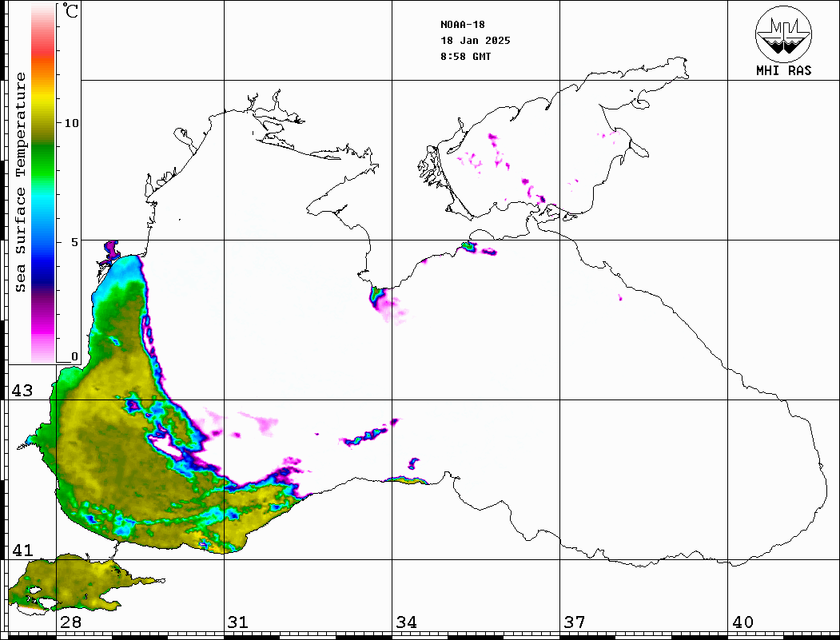Click the time 8:58 GMT
This screenshot has width=840, height=640.
pyautogui.click(x=465, y=56)
